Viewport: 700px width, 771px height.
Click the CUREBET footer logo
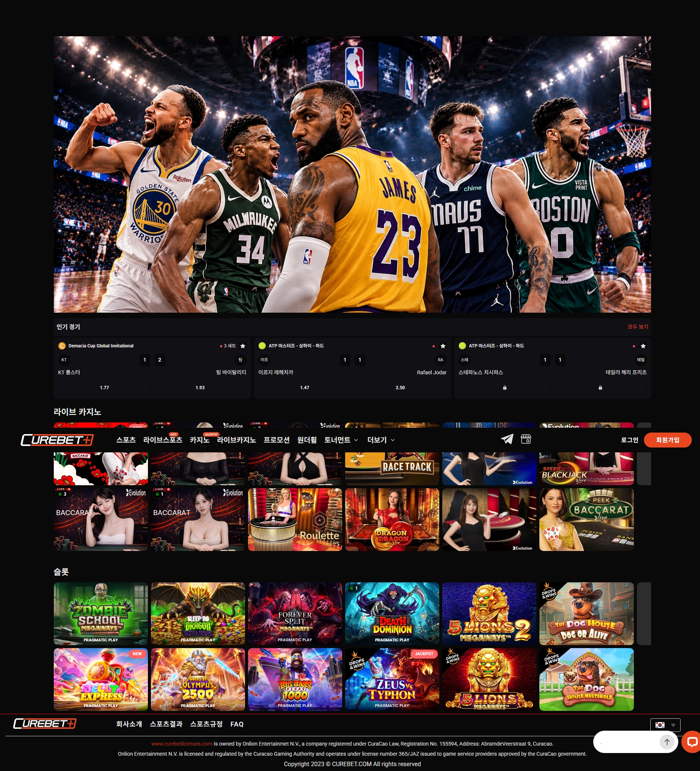point(45,724)
